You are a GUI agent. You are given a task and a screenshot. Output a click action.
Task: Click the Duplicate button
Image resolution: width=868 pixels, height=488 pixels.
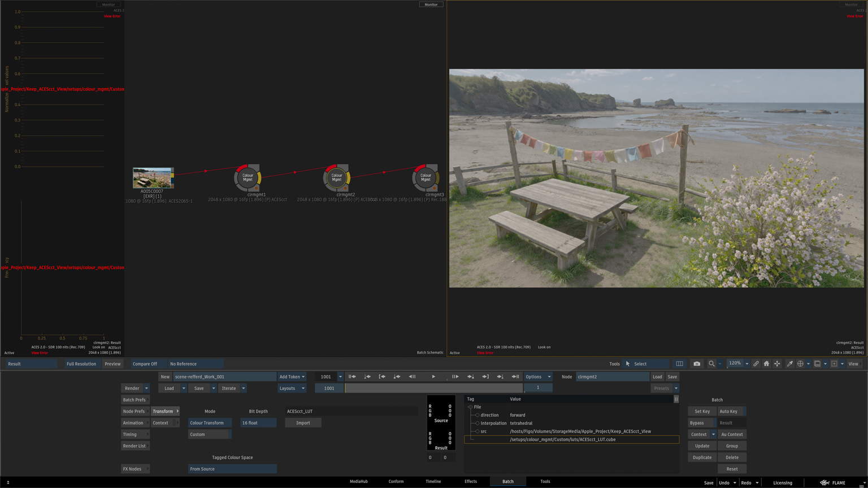tap(702, 457)
